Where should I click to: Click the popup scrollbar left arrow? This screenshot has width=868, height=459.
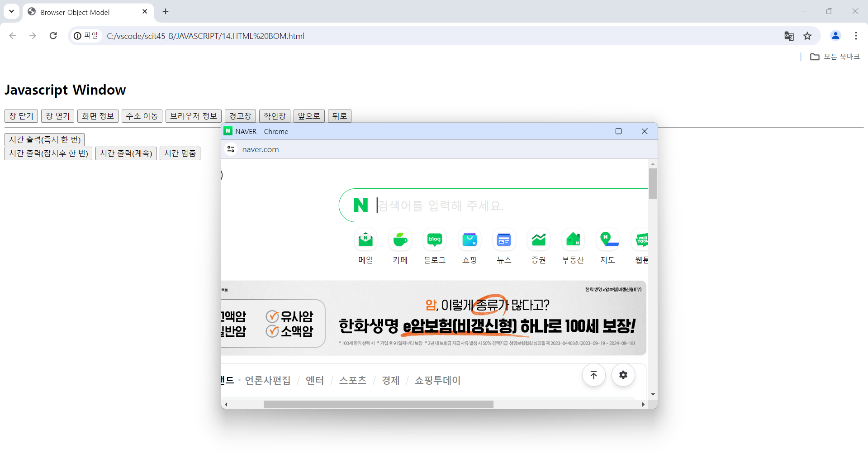(226, 404)
